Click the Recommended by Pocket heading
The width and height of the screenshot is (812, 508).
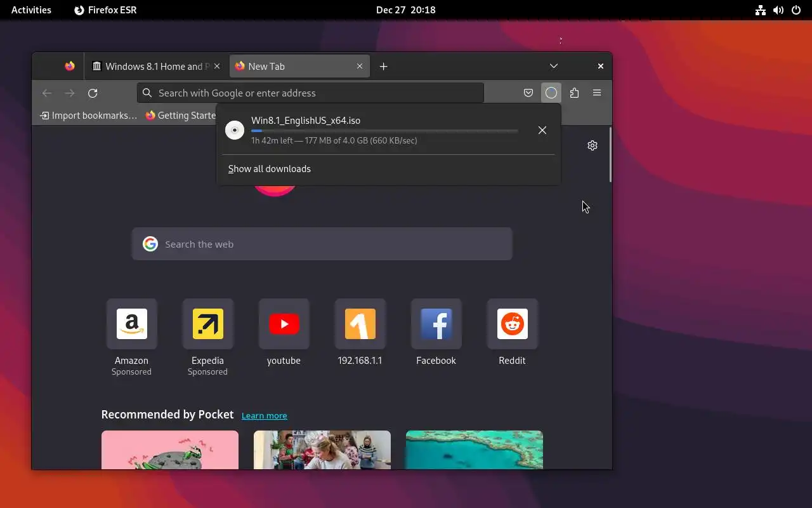[x=167, y=414]
